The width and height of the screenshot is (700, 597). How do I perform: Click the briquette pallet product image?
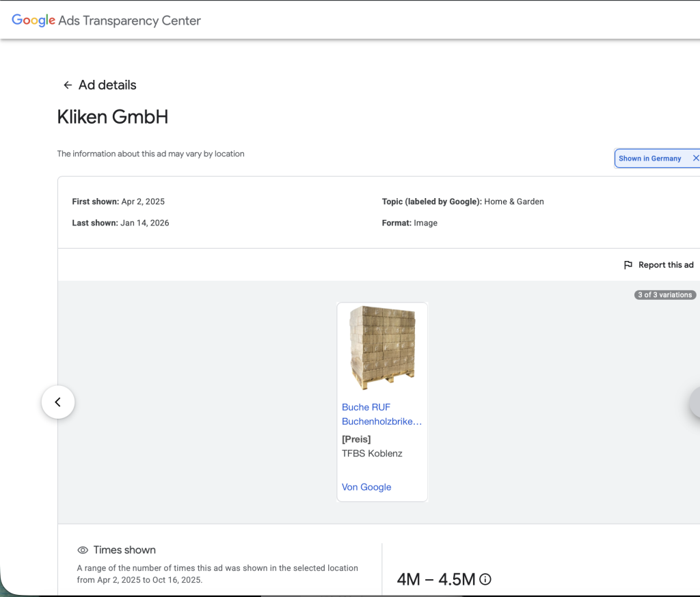(x=382, y=348)
